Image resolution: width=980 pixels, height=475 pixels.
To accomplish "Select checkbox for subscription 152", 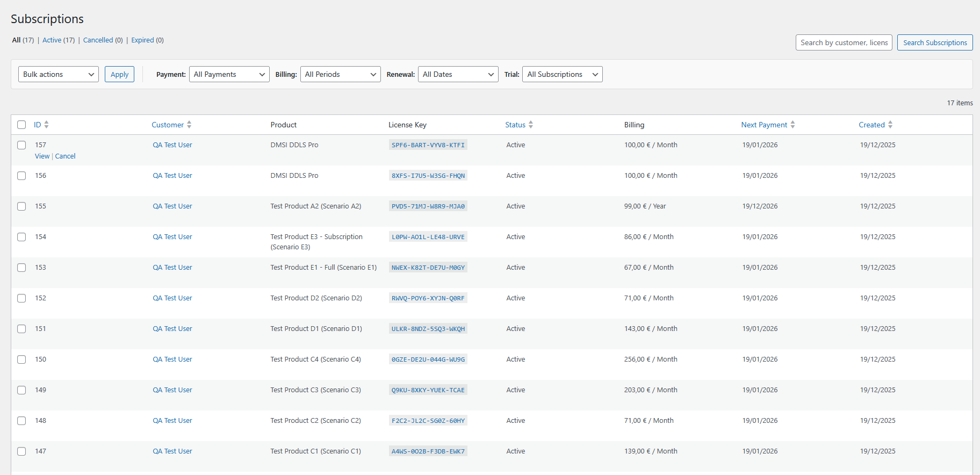I will coord(21,298).
